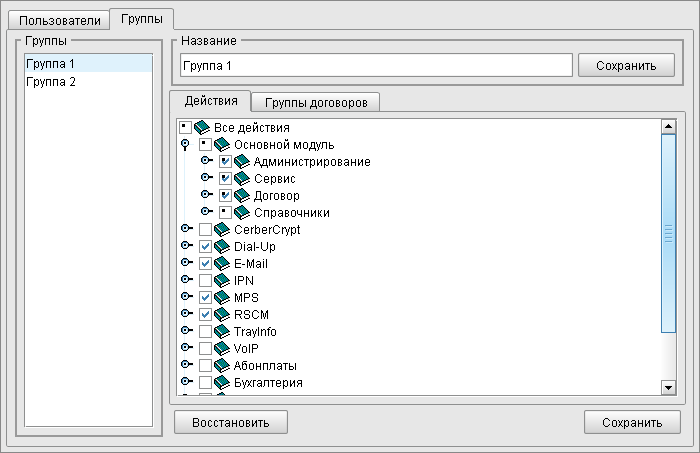Expand the MPS tree node

pos(186,298)
